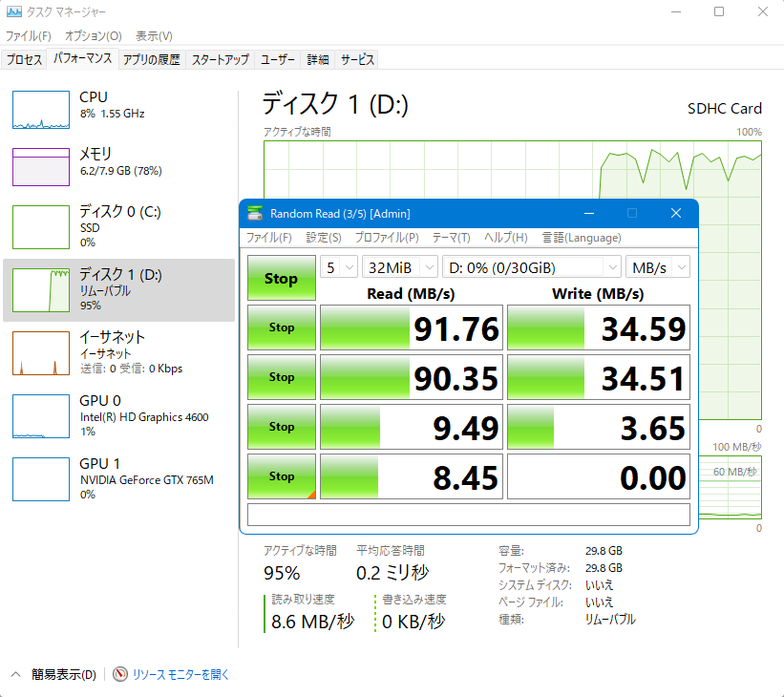
Task: Select the メモリ graph thumbnail
Action: [x=41, y=166]
